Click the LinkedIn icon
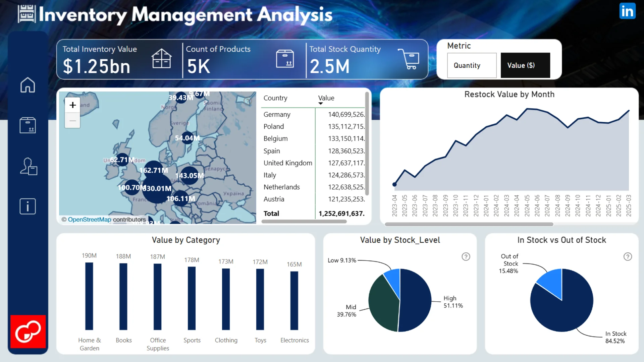Image resolution: width=644 pixels, height=362 pixels. click(627, 11)
